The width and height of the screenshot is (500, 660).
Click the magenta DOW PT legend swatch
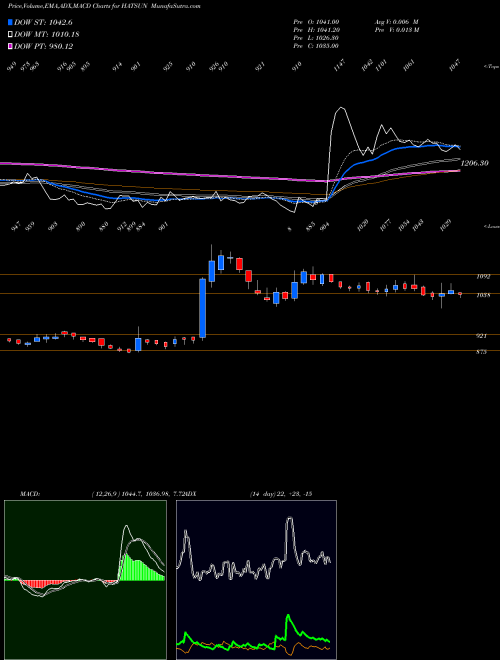(x=10, y=46)
